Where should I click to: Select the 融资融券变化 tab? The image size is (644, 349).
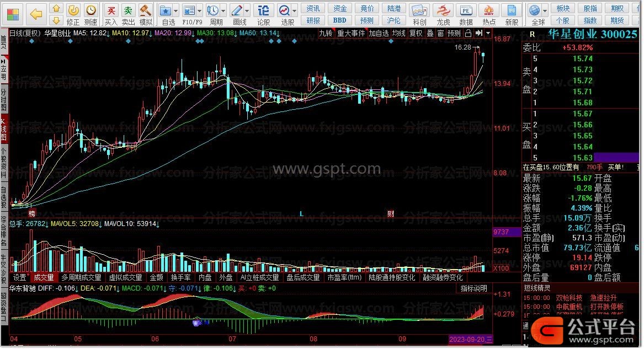click(x=443, y=278)
